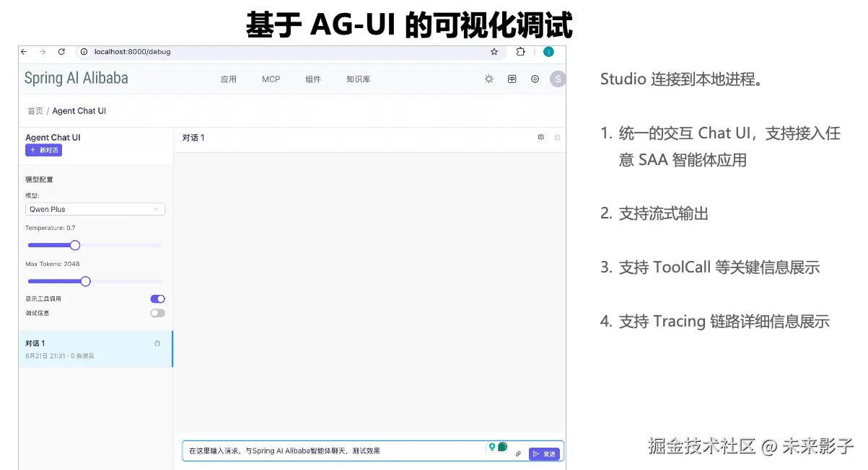Delete 对话 1 with the trash icon
This screenshot has height=470, width=868.
pyautogui.click(x=157, y=343)
